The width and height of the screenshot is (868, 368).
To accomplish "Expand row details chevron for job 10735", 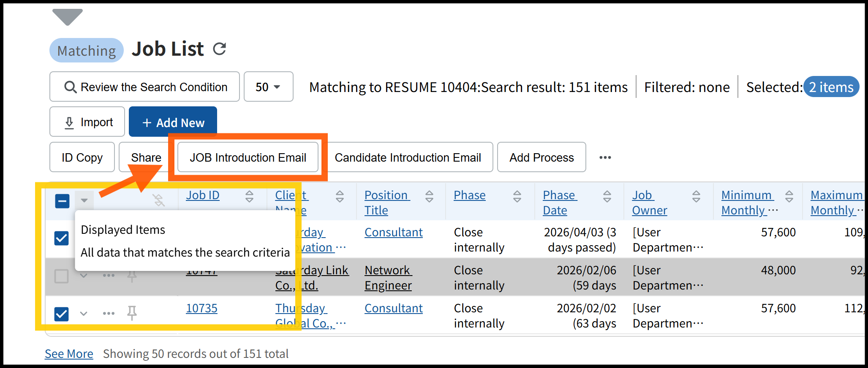I will [x=84, y=314].
